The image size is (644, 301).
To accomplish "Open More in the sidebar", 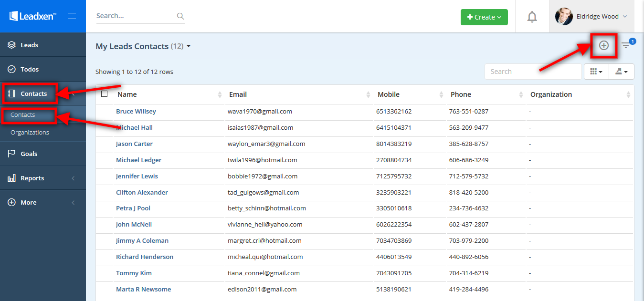I will [43, 202].
